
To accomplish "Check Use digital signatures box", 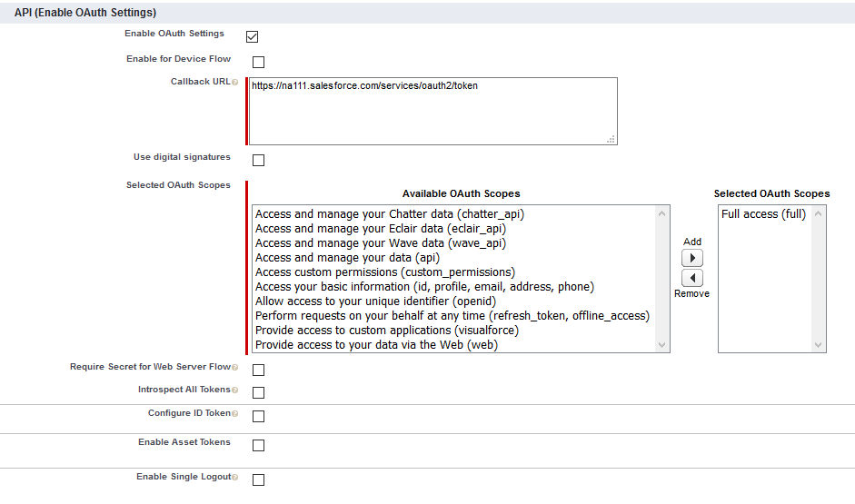I will 258,161.
